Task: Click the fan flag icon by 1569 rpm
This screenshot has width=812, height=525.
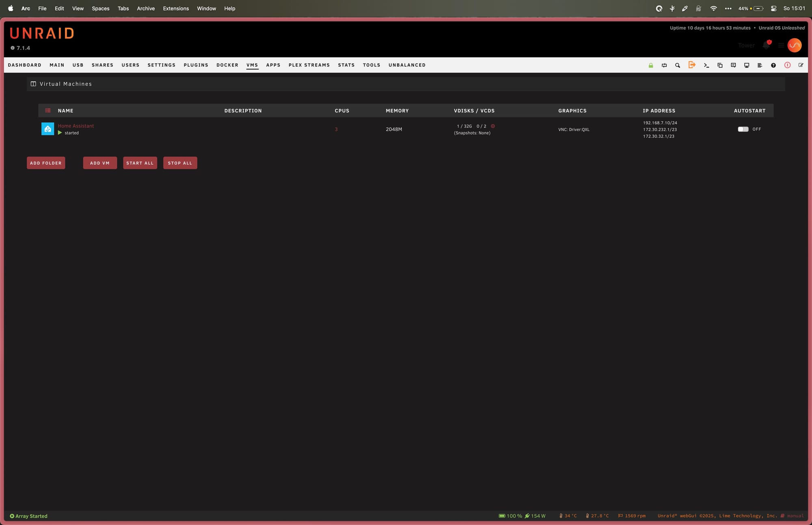Action: click(x=620, y=516)
